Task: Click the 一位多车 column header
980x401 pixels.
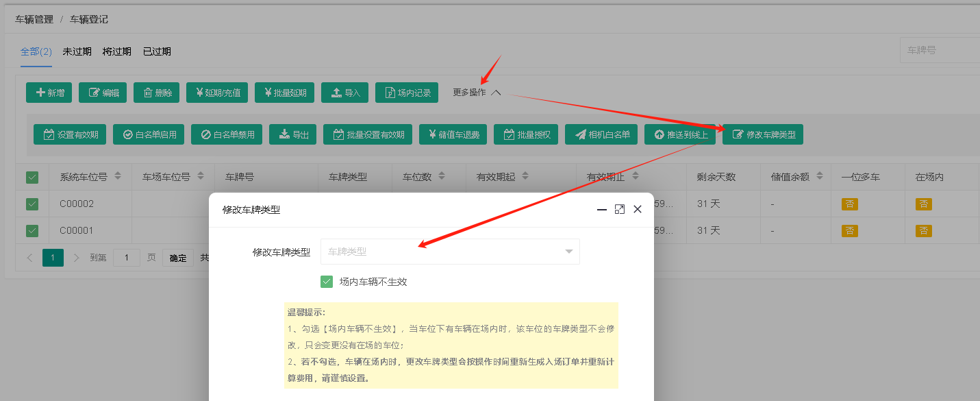Action: click(x=861, y=177)
